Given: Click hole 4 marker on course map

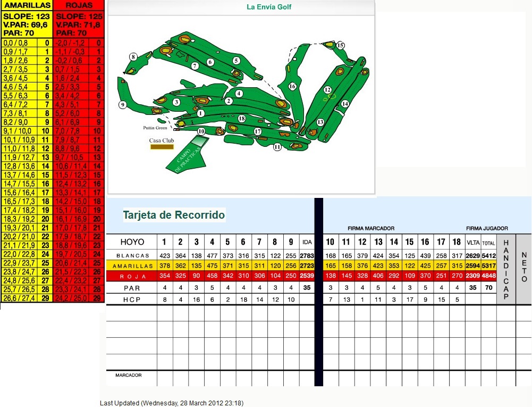Looking at the screenshot, I should pyautogui.click(x=239, y=94).
